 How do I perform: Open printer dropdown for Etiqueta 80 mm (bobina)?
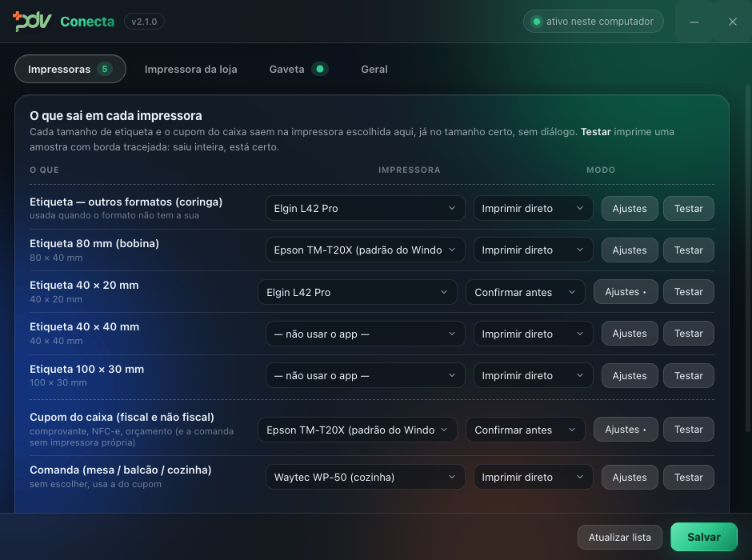[366, 250]
